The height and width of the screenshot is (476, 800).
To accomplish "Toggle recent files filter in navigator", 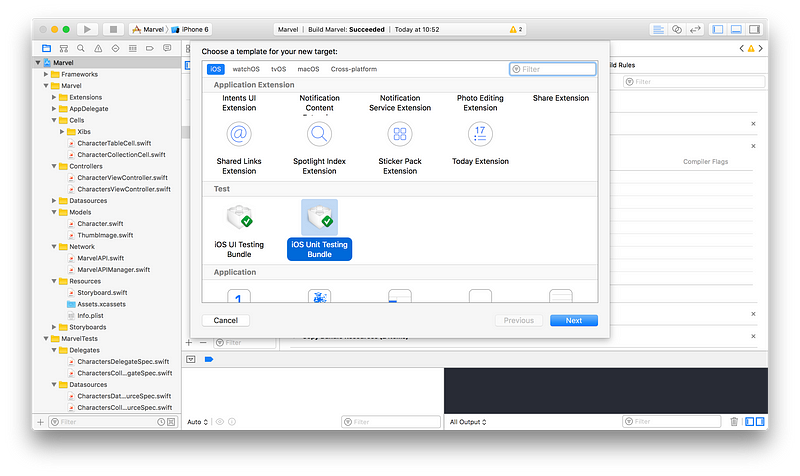I will (x=161, y=422).
